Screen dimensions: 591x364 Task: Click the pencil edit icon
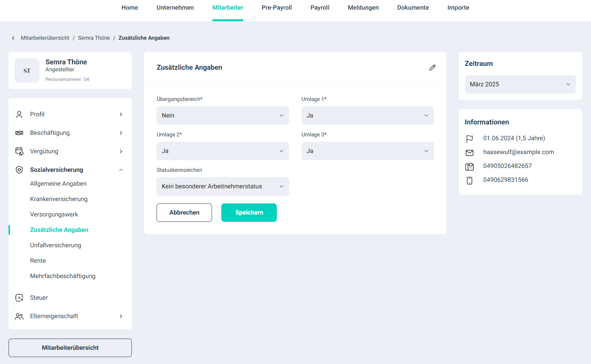point(432,67)
